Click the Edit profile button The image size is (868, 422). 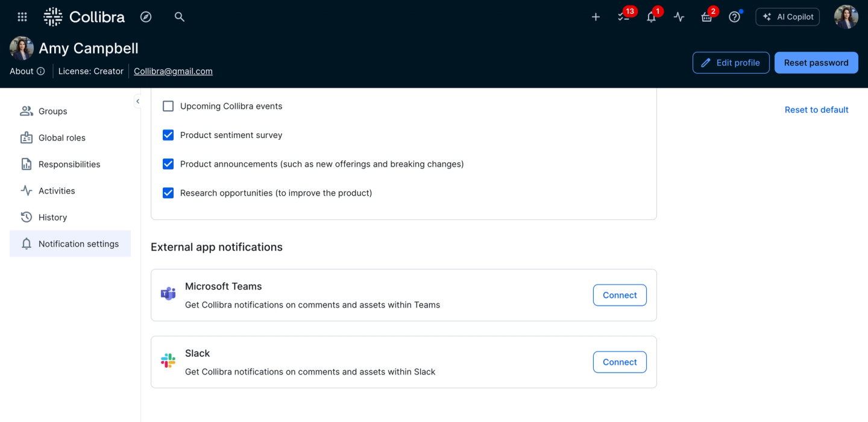coord(731,63)
